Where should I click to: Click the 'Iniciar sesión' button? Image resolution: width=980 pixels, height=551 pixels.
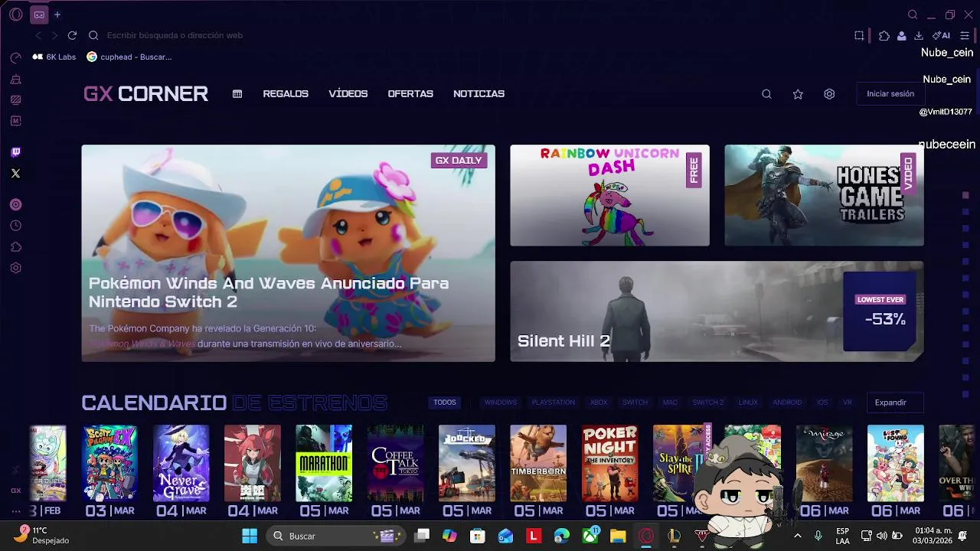coord(890,94)
